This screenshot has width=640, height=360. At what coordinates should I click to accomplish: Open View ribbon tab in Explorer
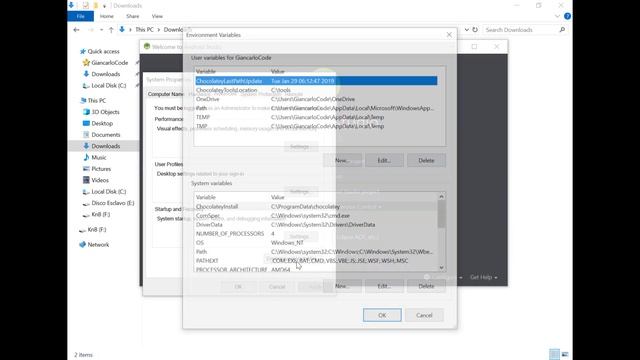[157, 16]
